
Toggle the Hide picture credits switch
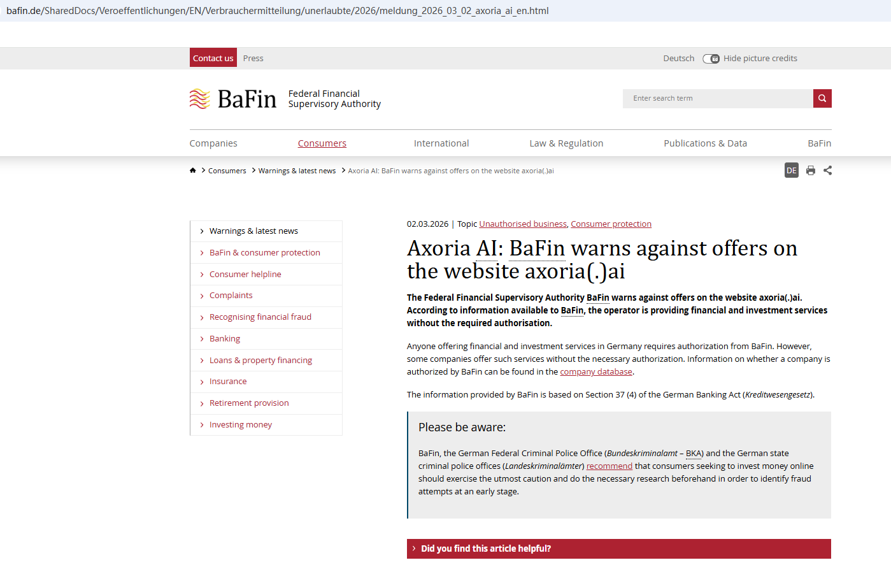(x=711, y=59)
